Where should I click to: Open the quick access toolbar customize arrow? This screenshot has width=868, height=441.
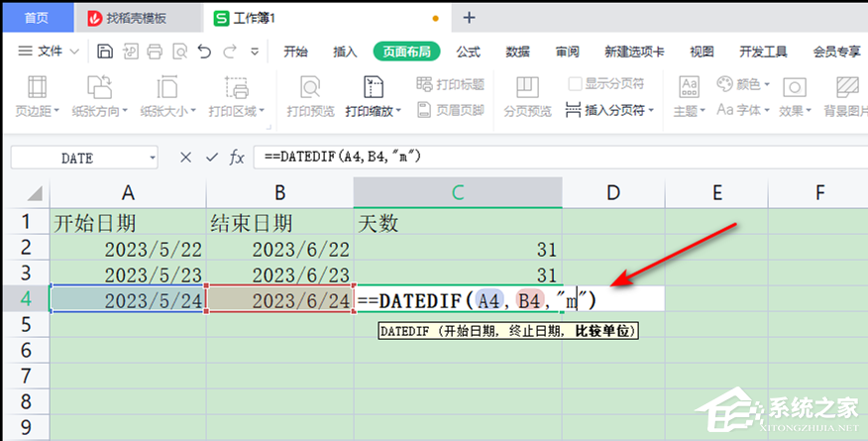point(255,52)
